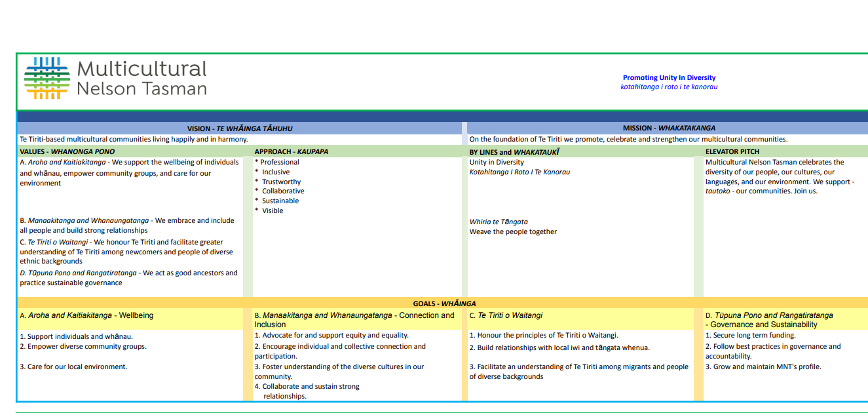
Task: Click 'Empower diverse community groups' goal
Action: 83,346
